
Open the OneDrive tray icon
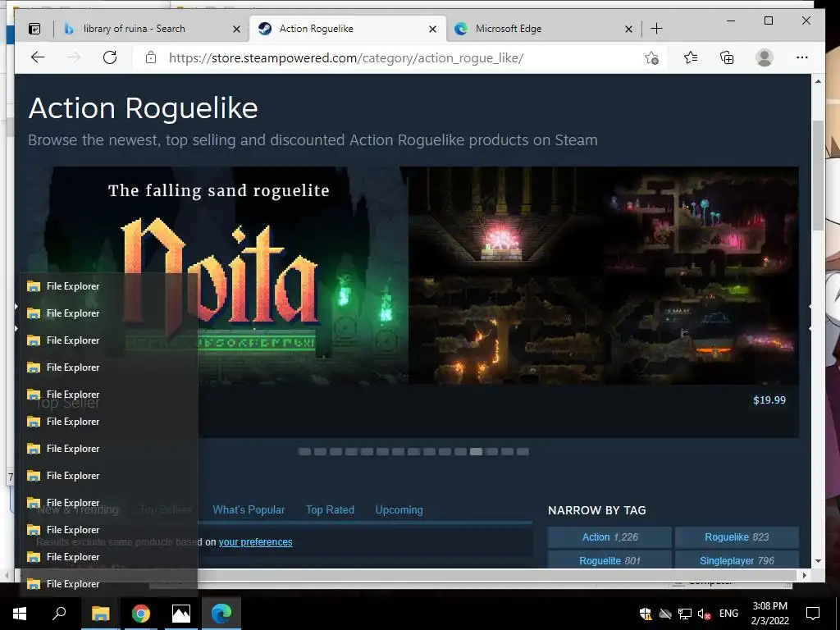click(664, 614)
